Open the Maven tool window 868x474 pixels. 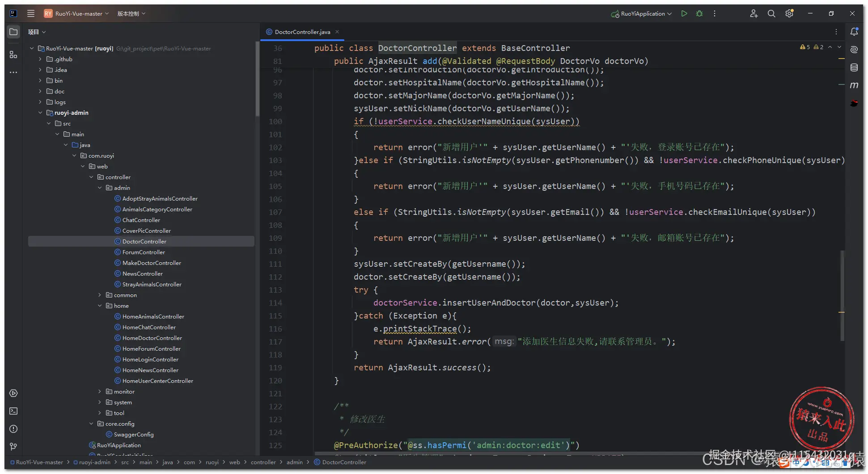tap(854, 85)
